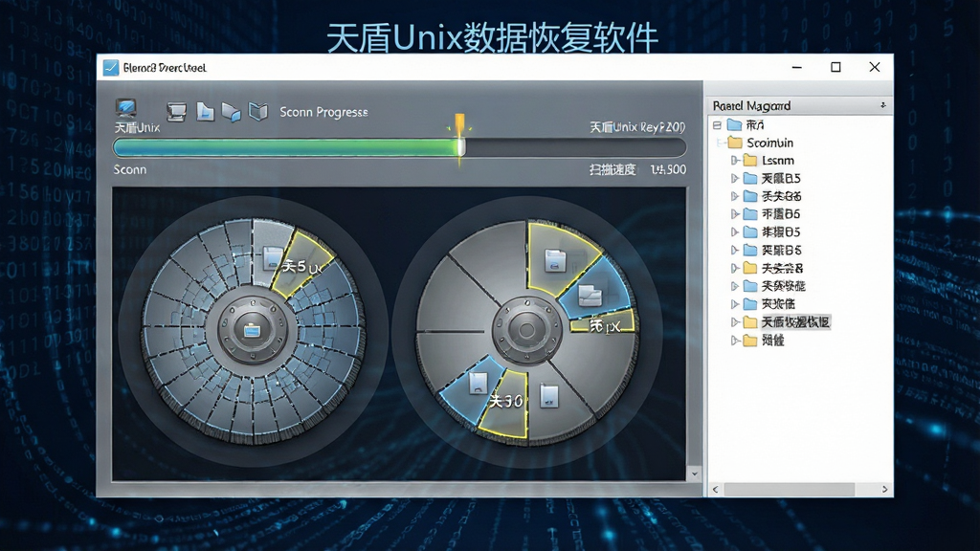Click the file icon in the right disk's bottom gray sector
This screenshot has height=551, width=980.
(x=548, y=396)
